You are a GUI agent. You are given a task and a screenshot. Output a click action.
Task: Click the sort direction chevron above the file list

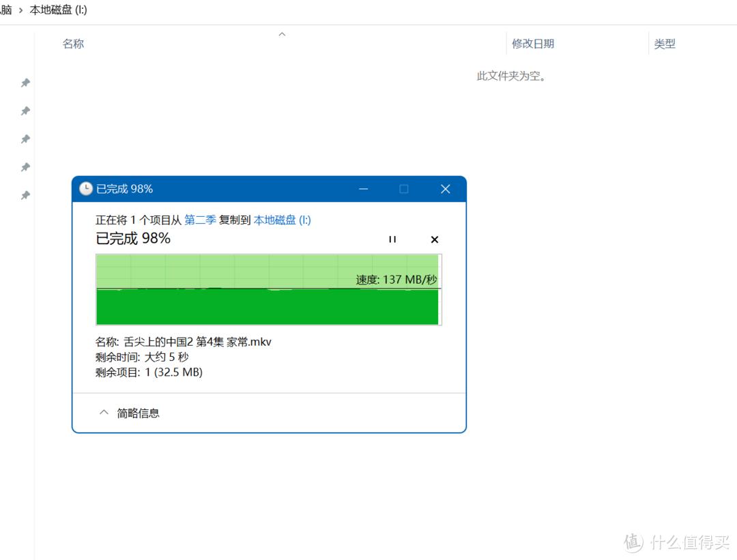coord(282,33)
